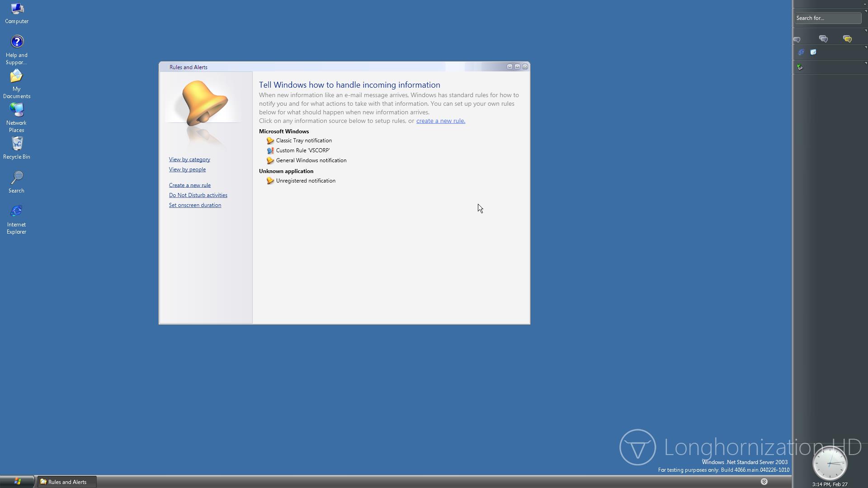Click Set onscreen duration link
The image size is (868, 488).
coord(195,205)
